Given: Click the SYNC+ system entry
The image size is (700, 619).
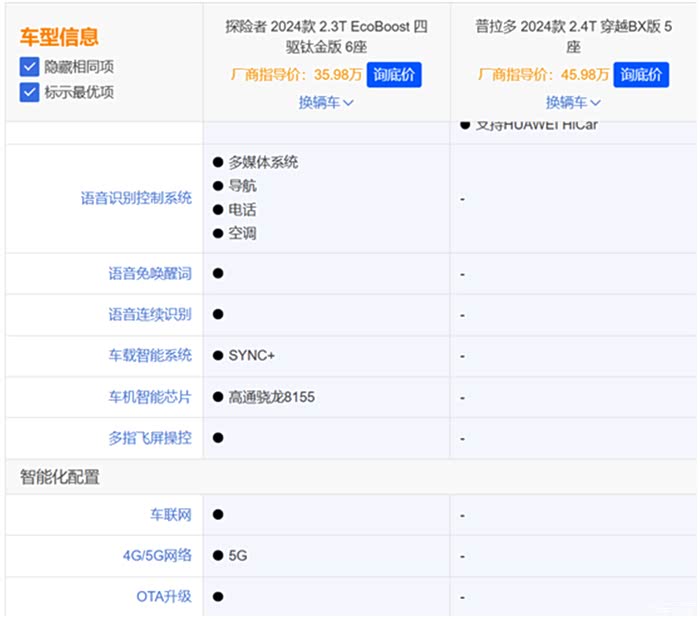Looking at the screenshot, I should [251, 356].
